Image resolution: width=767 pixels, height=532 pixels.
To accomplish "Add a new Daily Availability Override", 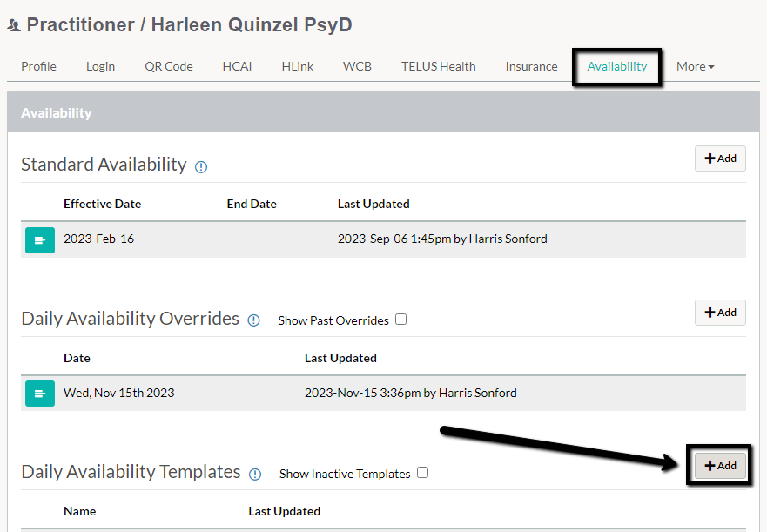I will point(720,313).
